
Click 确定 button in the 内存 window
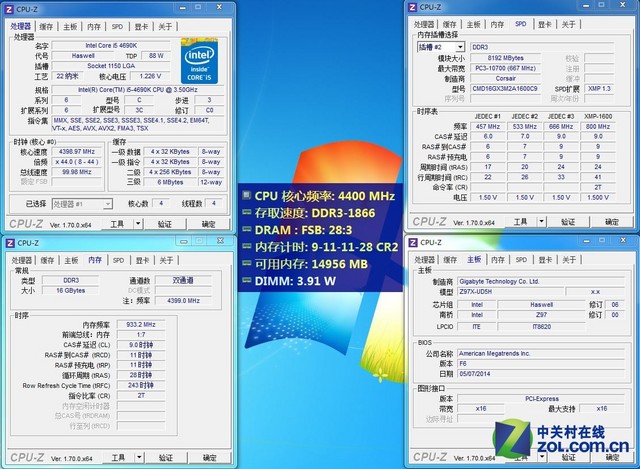click(209, 458)
